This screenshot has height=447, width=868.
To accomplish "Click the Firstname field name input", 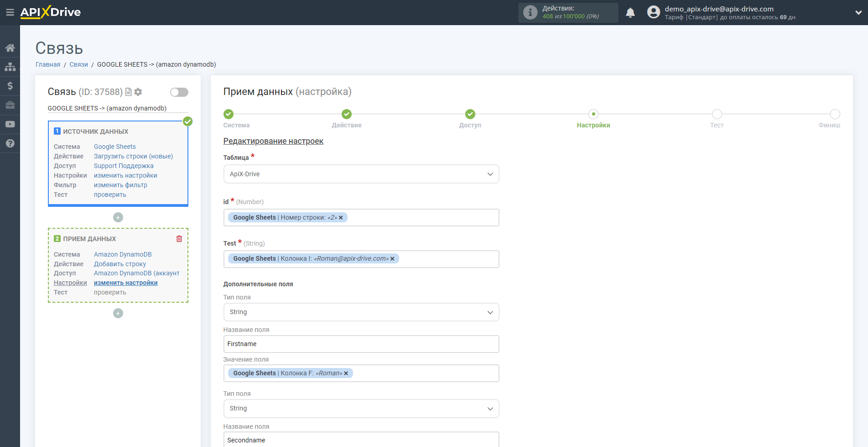I will tap(361, 344).
